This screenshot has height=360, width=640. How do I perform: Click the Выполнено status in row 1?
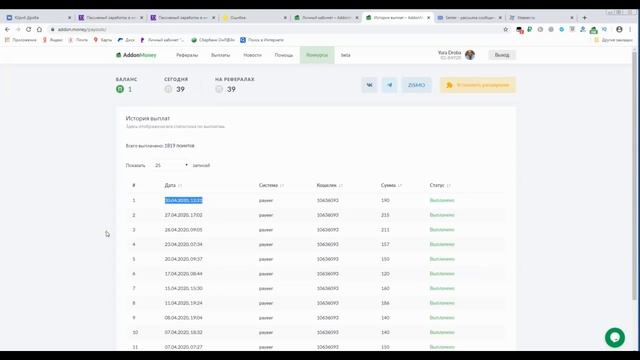click(x=442, y=200)
